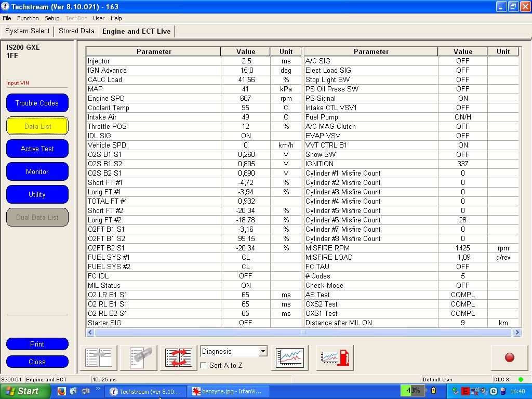
Task: Select the Distance after MIL ON row
Action: tap(411, 323)
